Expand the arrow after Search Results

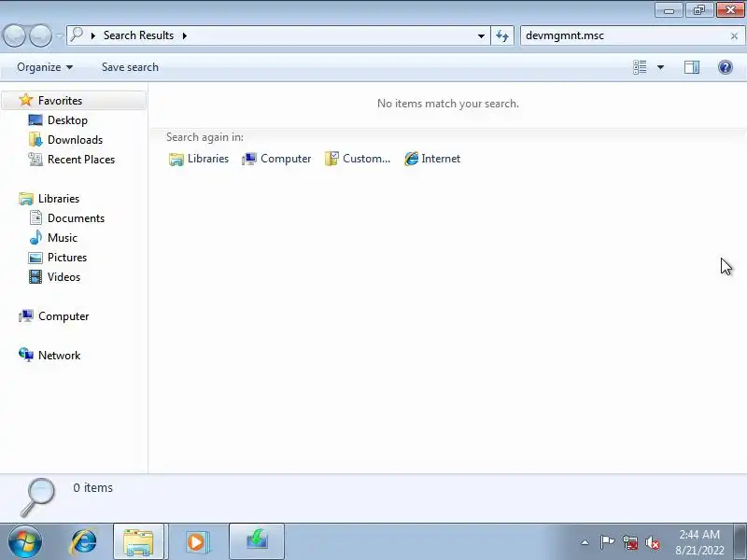coord(184,35)
